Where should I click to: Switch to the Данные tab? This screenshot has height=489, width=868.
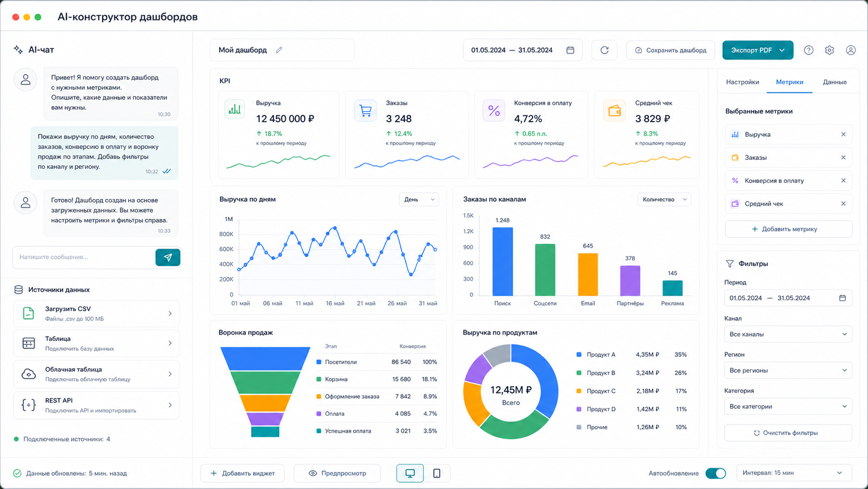click(x=834, y=82)
